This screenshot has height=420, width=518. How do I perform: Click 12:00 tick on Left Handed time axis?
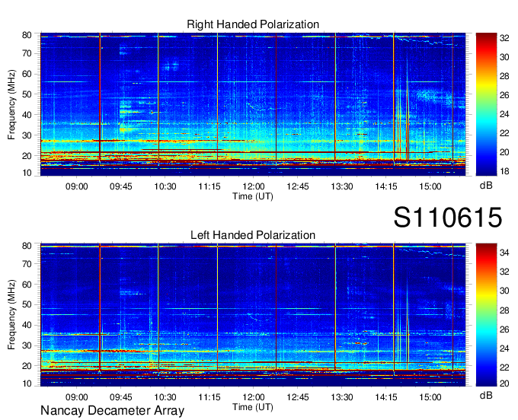[x=254, y=397]
